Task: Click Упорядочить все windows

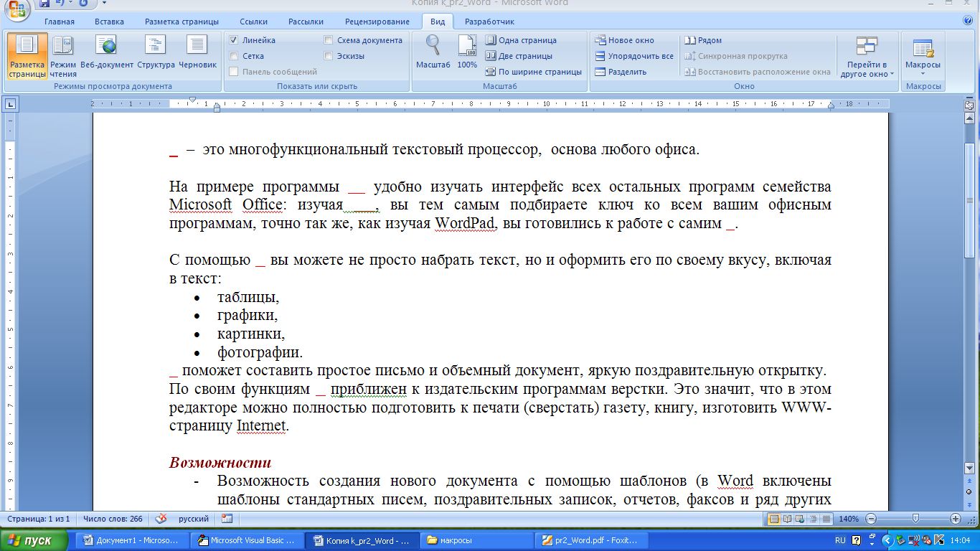Action: (634, 56)
